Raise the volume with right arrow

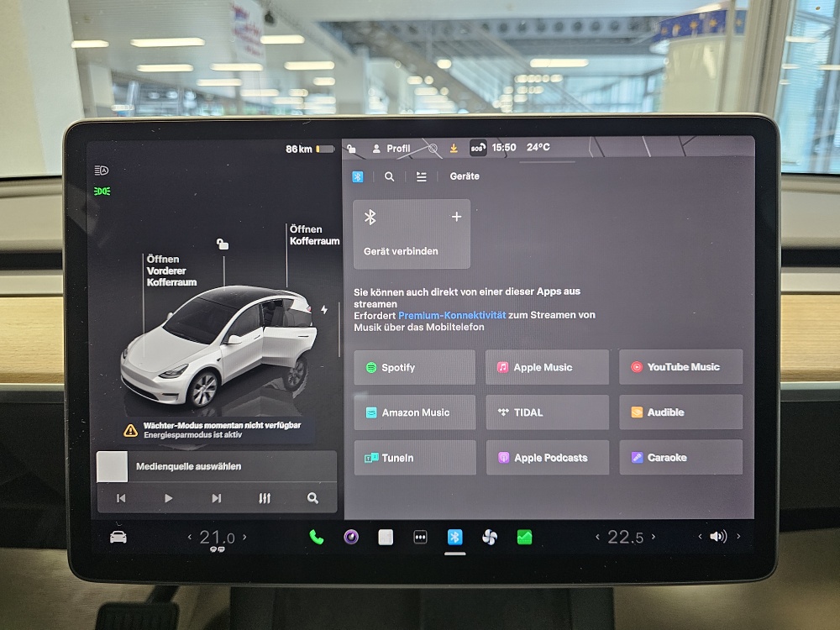point(738,536)
